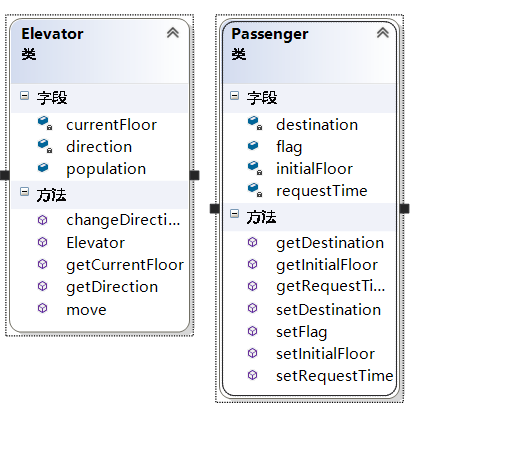Click the population field icon
This screenshot has width=505, height=450.
click(x=43, y=167)
